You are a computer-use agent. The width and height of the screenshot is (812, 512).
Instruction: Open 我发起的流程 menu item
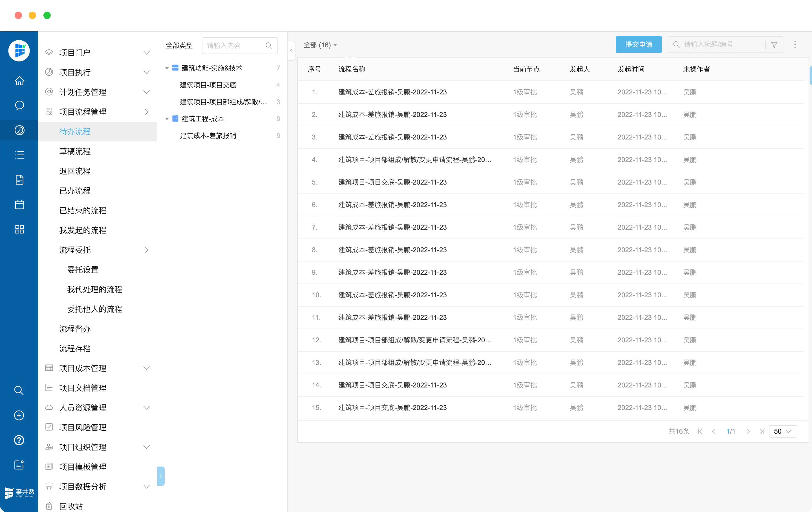[x=83, y=230]
